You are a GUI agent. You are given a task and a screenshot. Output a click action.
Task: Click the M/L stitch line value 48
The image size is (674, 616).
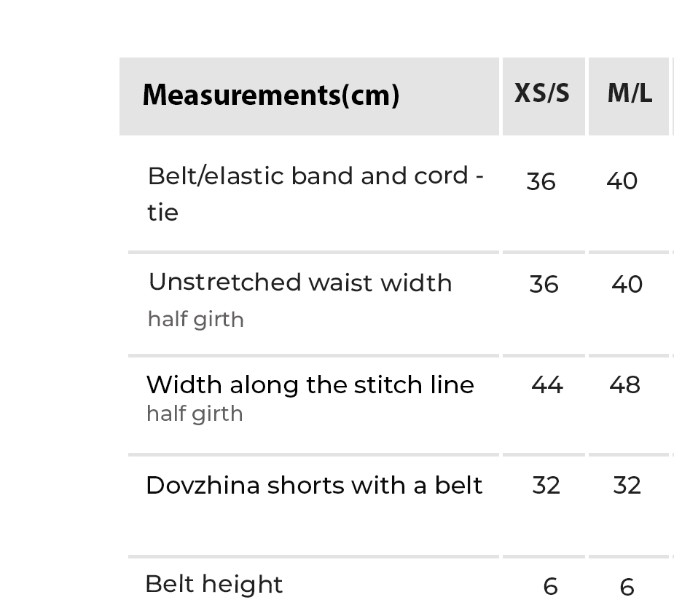coord(624,384)
